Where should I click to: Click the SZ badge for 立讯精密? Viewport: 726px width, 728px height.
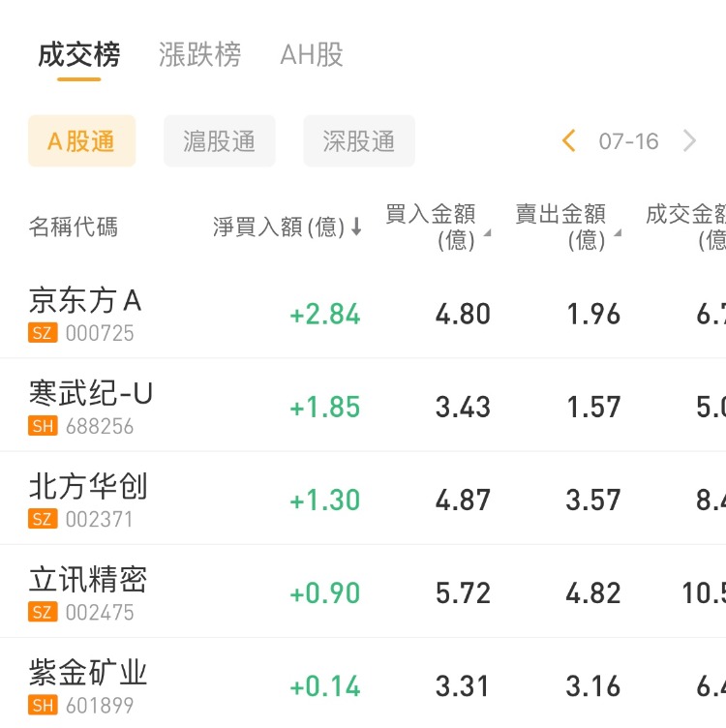(43, 612)
